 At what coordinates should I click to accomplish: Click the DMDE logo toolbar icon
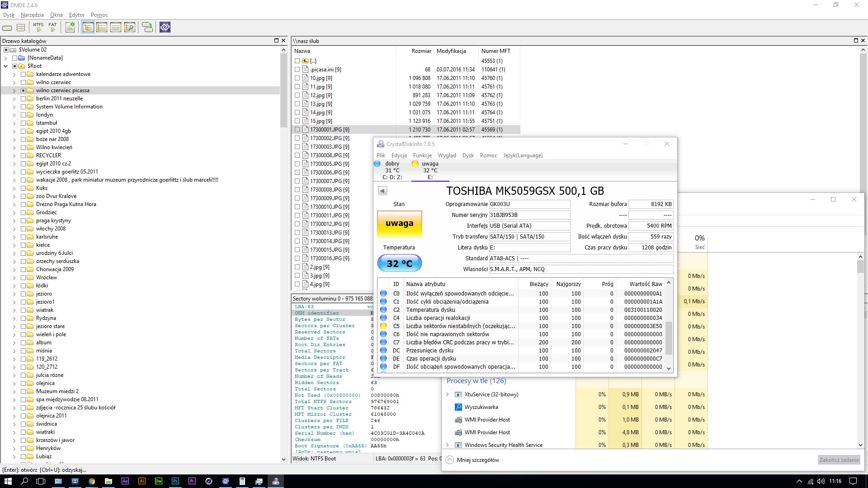tap(165, 28)
